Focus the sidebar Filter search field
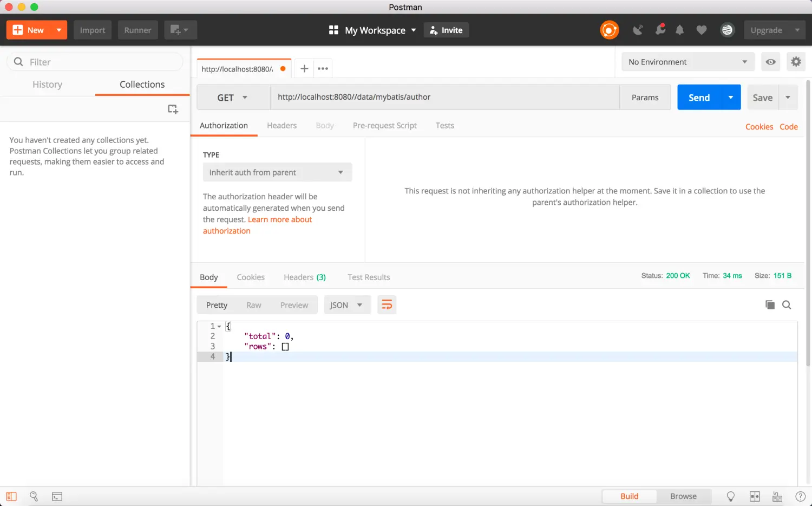 [95, 62]
